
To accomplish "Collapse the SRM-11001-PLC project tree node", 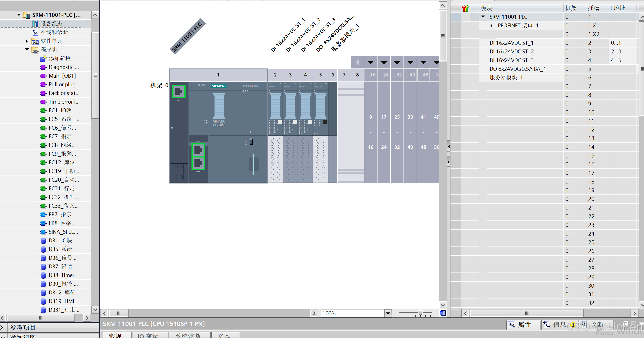I will pos(18,15).
